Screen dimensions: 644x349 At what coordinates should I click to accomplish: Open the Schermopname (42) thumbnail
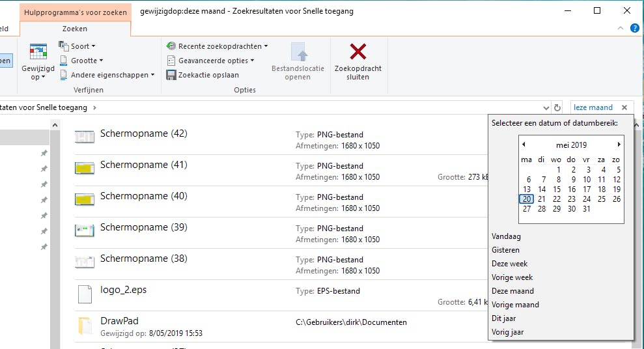coord(85,137)
